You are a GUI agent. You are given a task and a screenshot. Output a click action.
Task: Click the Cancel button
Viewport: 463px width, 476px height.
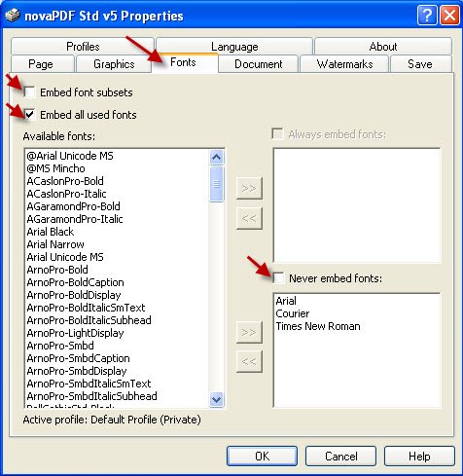[x=340, y=457]
